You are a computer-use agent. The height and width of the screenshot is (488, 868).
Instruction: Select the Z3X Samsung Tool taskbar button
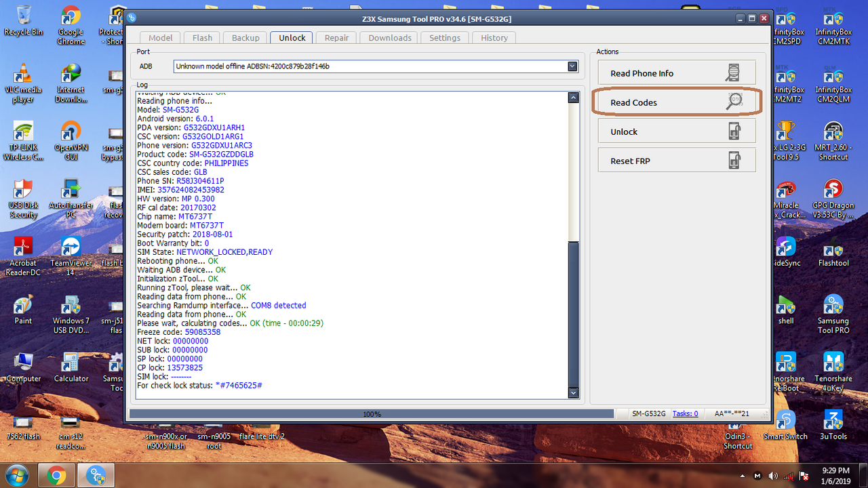tap(96, 475)
